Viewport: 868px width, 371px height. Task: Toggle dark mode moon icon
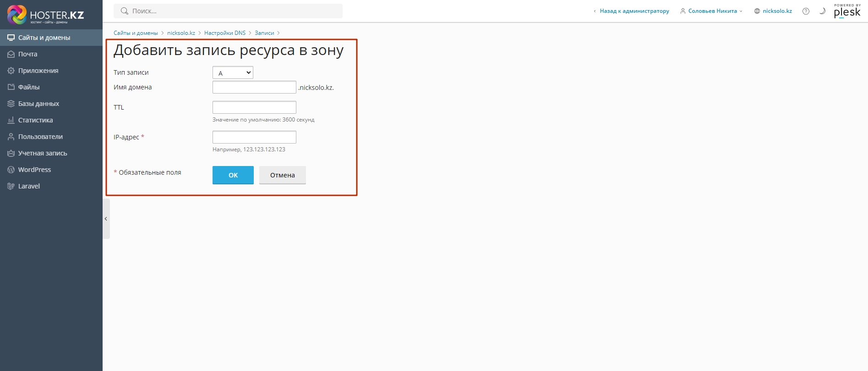[x=822, y=11]
